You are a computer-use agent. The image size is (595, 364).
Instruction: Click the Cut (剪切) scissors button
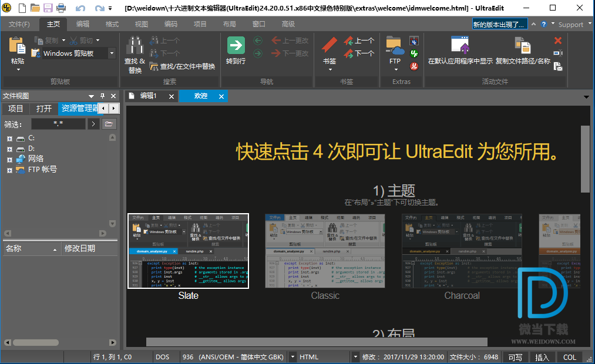(x=82, y=40)
